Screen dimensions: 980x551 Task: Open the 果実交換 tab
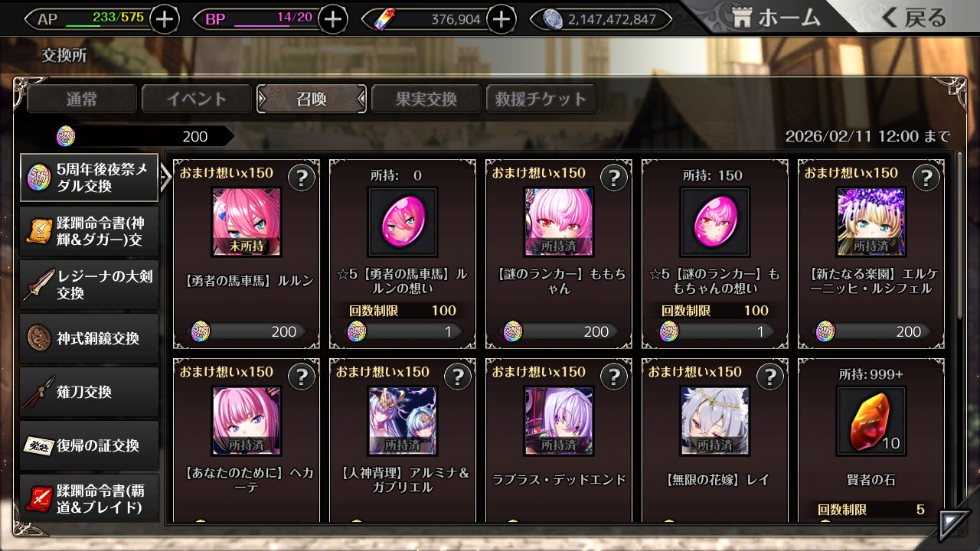pyautogui.click(x=426, y=99)
